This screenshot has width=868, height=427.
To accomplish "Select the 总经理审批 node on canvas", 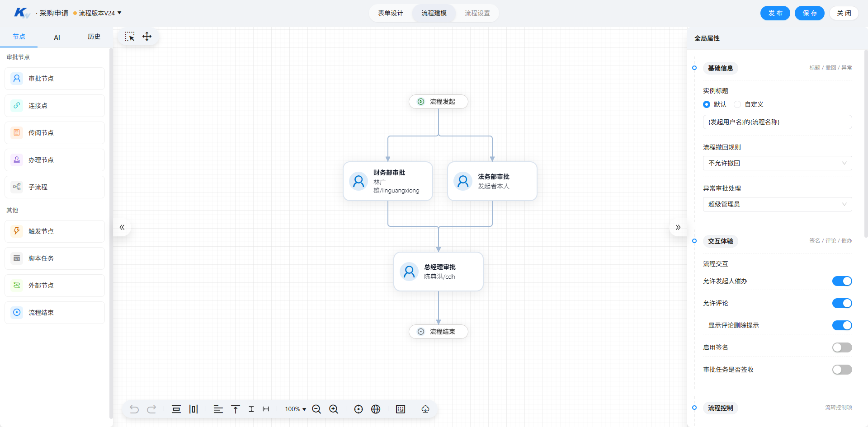I will [x=439, y=272].
